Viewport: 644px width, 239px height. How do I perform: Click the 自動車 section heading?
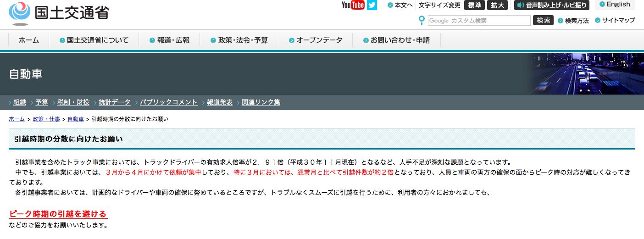[x=26, y=74]
